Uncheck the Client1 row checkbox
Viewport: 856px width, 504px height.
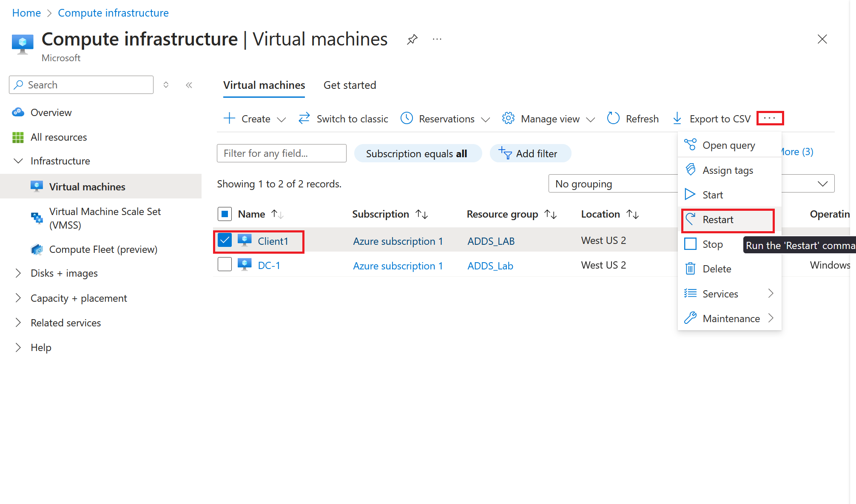click(225, 240)
